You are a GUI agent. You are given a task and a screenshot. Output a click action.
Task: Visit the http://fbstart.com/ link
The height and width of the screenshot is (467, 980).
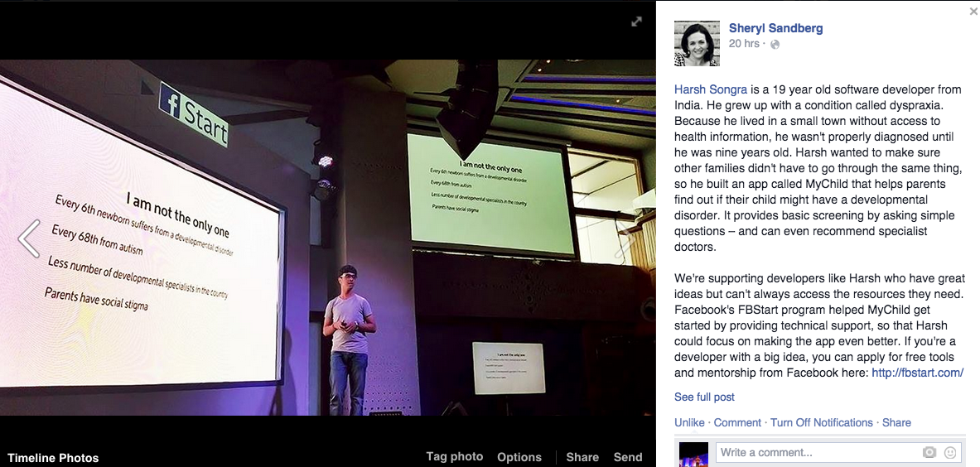click(x=917, y=373)
